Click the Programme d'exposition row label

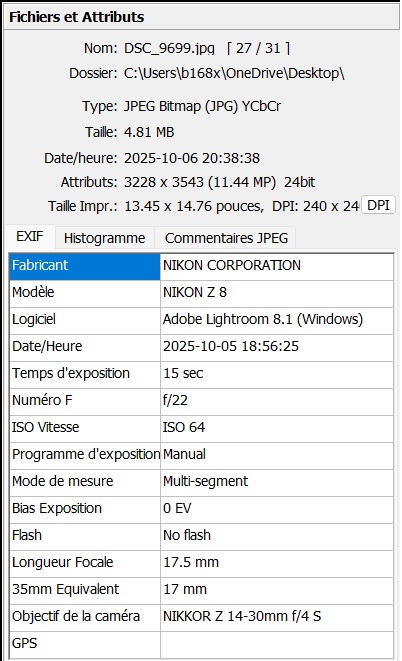85,454
